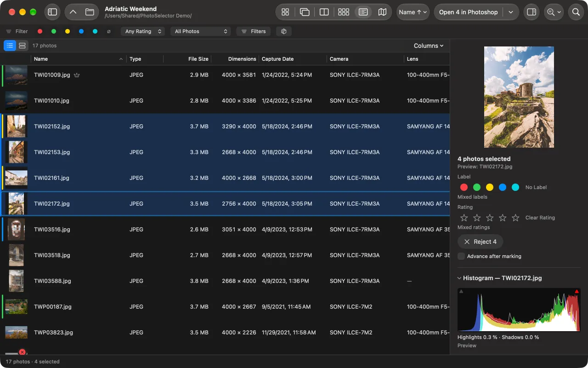Filter by red label in filter bar
Viewport: 588px width, 368px height.
click(x=40, y=31)
